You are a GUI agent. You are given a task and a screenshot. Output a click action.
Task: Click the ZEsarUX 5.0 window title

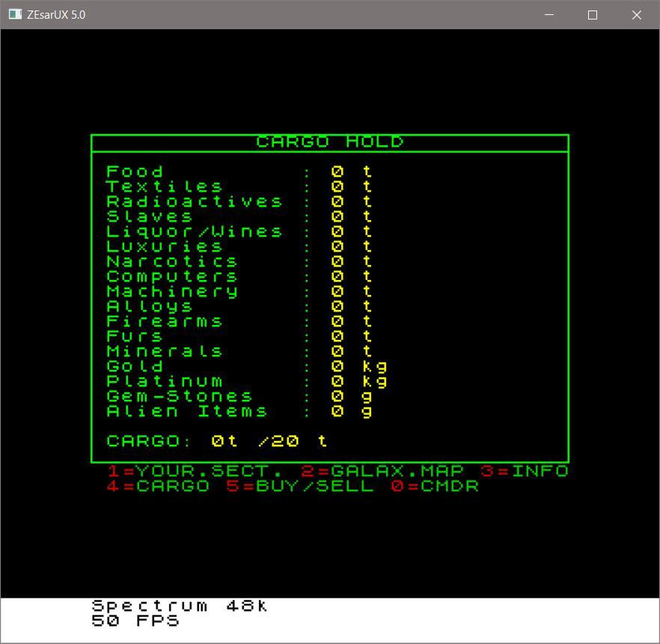point(56,15)
